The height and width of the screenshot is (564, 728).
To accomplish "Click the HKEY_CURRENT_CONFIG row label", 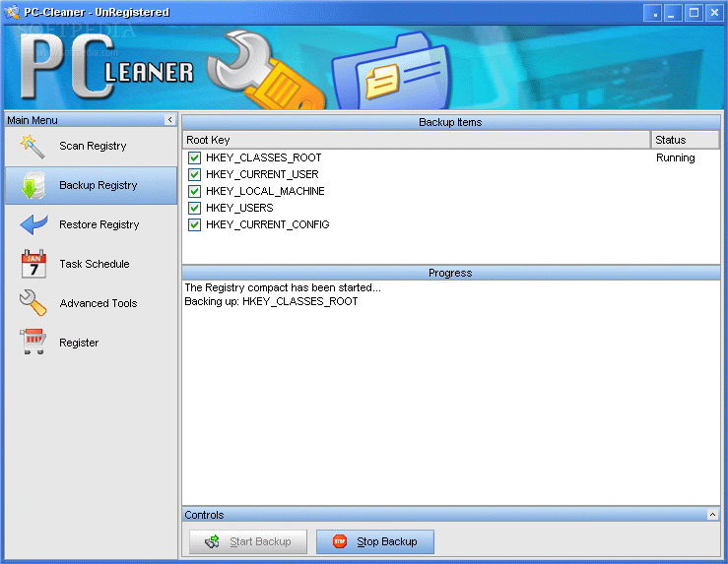I will 267,224.
